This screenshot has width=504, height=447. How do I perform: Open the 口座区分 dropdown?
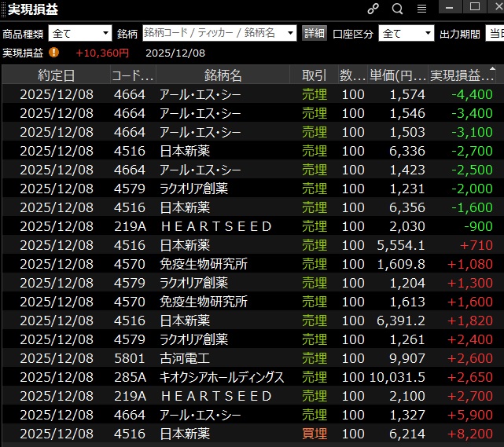click(x=428, y=34)
